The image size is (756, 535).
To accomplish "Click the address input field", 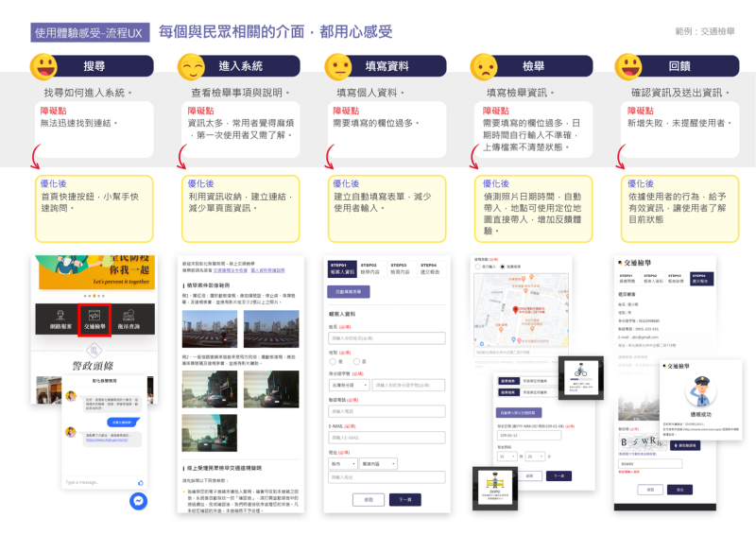I will 387,477.
